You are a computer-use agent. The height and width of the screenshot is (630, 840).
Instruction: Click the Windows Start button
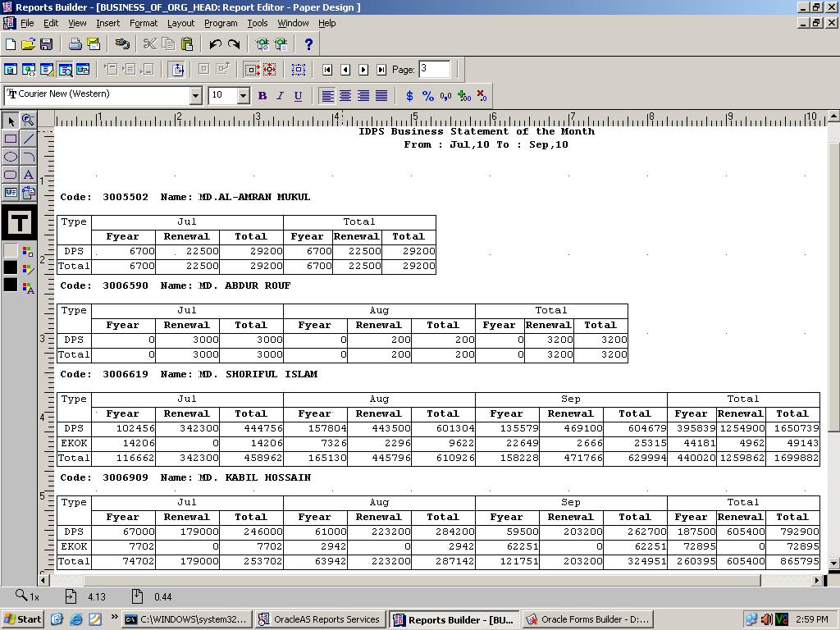pos(22,619)
